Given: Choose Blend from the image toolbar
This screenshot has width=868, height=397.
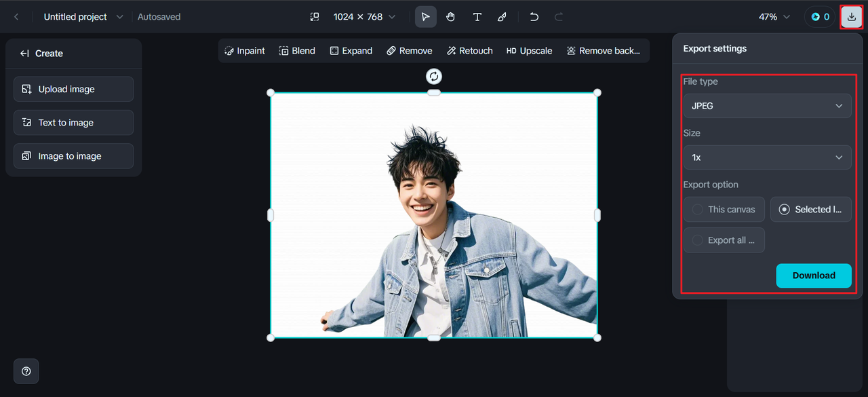Looking at the screenshot, I should (x=297, y=51).
